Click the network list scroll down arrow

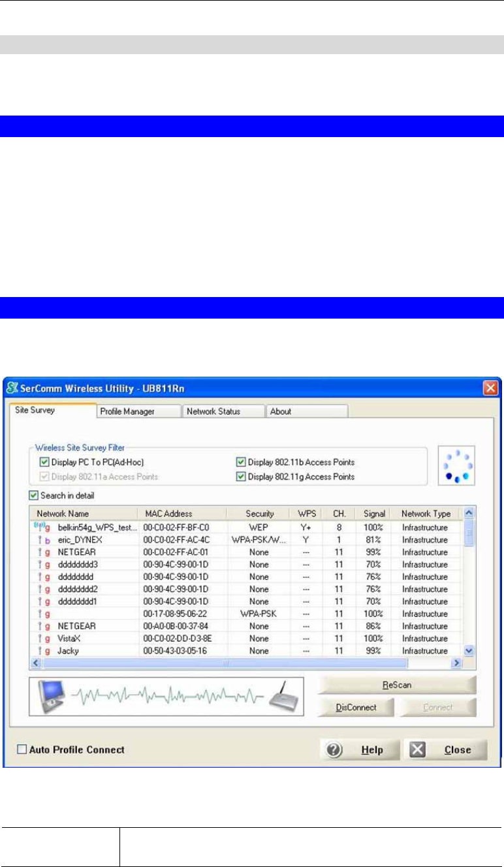[469, 651]
